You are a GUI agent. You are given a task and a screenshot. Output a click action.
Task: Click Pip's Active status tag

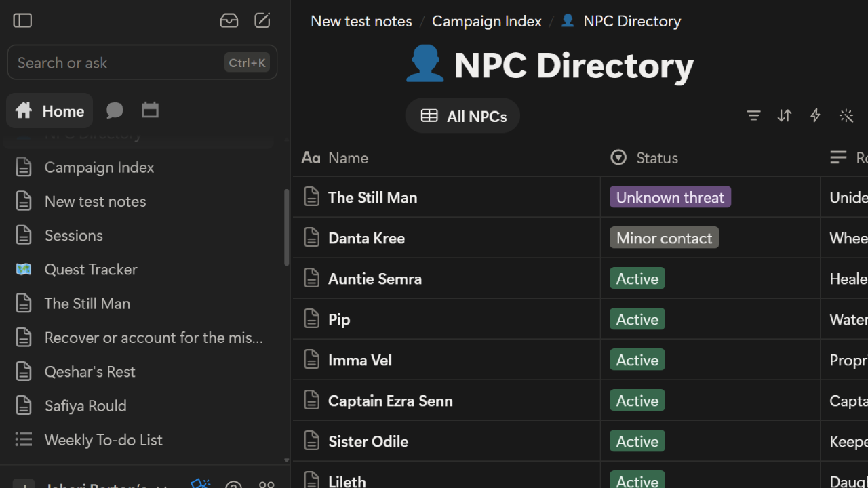(x=637, y=319)
